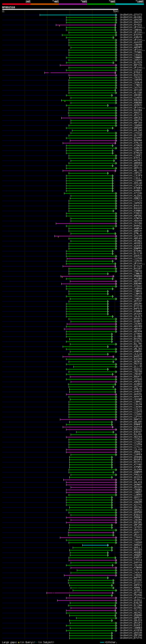Open hit UniRef100_B5W8D8

[x=131, y=276]
